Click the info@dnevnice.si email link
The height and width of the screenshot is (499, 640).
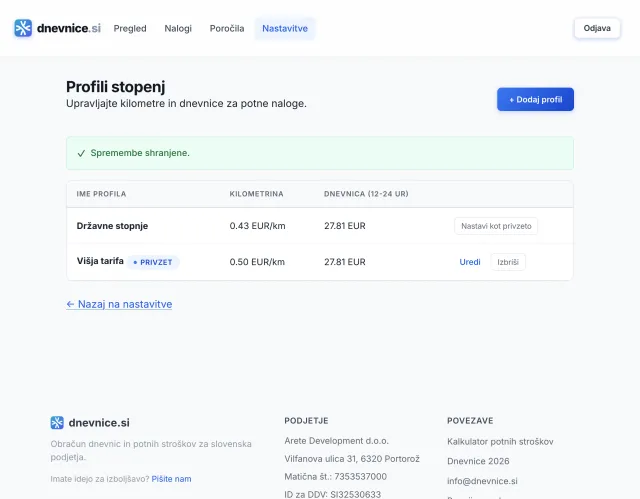(482, 481)
